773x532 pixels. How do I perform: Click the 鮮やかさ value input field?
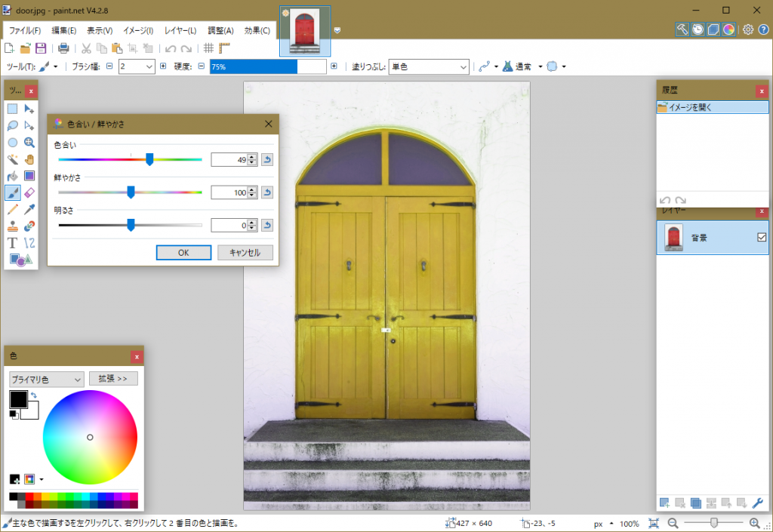tap(229, 192)
